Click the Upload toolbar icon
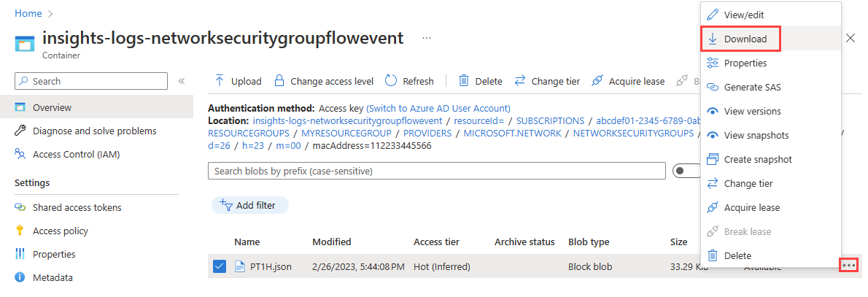The width and height of the screenshot is (868, 297). [x=220, y=81]
